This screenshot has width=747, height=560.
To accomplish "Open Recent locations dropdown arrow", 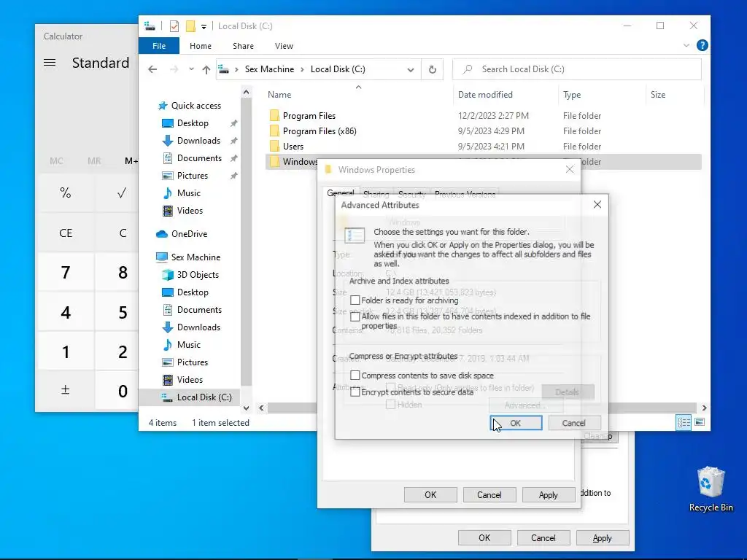I will click(192, 69).
